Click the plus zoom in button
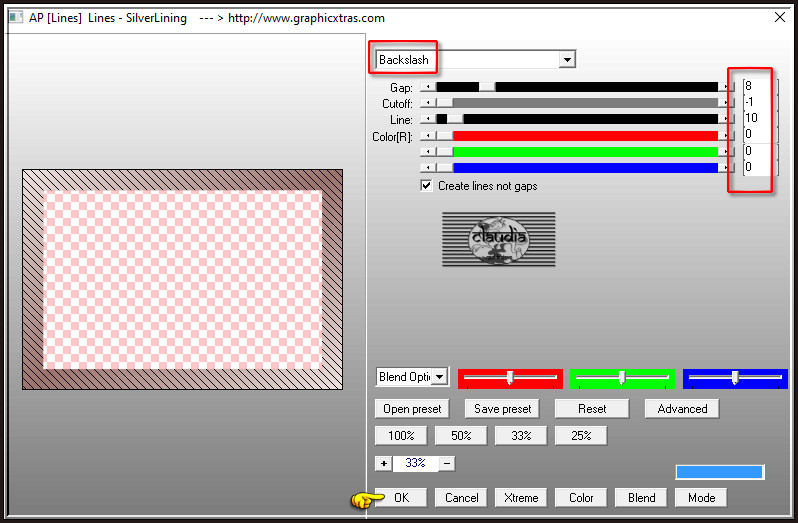Viewport: 798px width, 523px height. tap(384, 463)
